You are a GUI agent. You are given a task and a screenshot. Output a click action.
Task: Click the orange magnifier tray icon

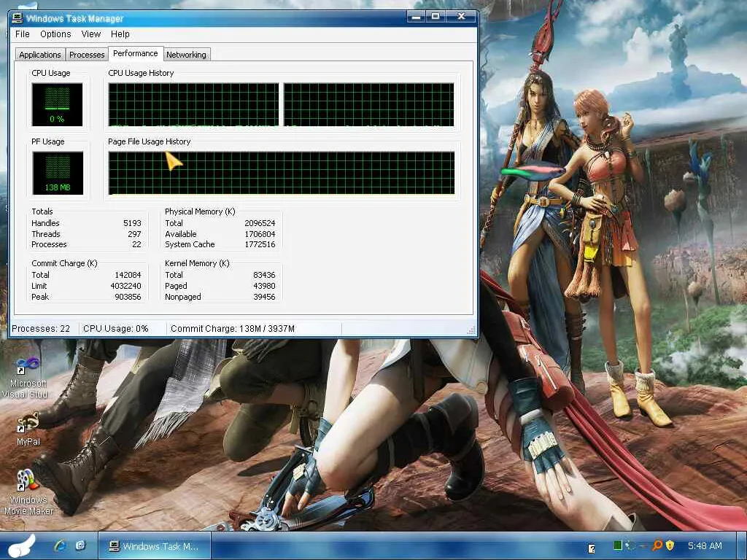click(x=657, y=545)
